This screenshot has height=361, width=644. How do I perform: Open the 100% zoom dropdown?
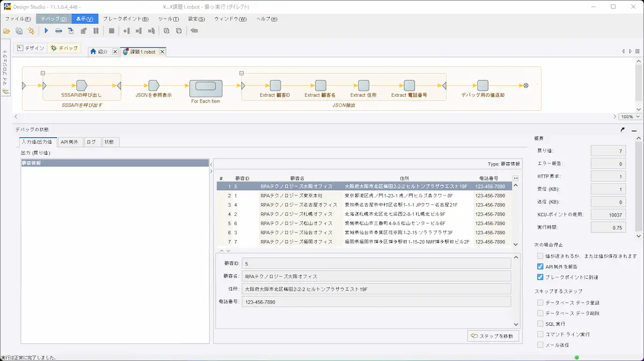630,117
